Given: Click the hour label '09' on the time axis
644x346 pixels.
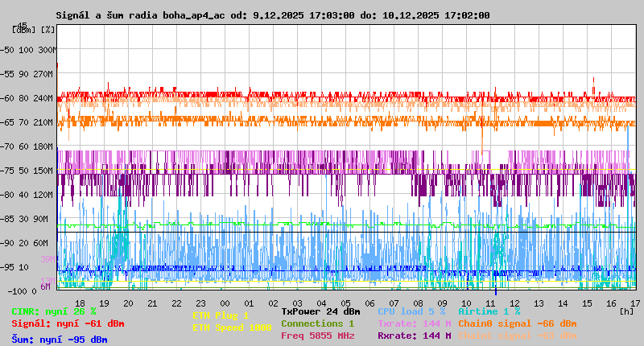Looking at the screenshot, I should coord(442,303).
